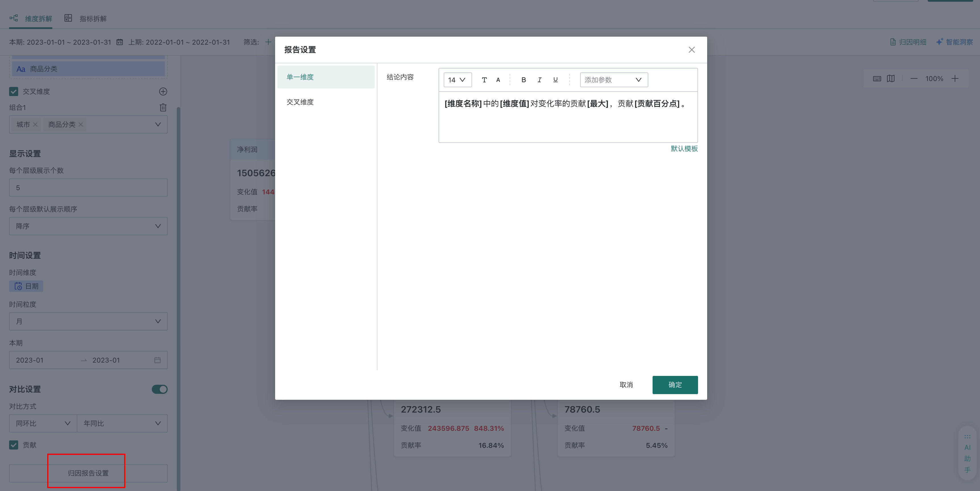Open the font size 14 dropdown
980x491 pixels.
458,80
